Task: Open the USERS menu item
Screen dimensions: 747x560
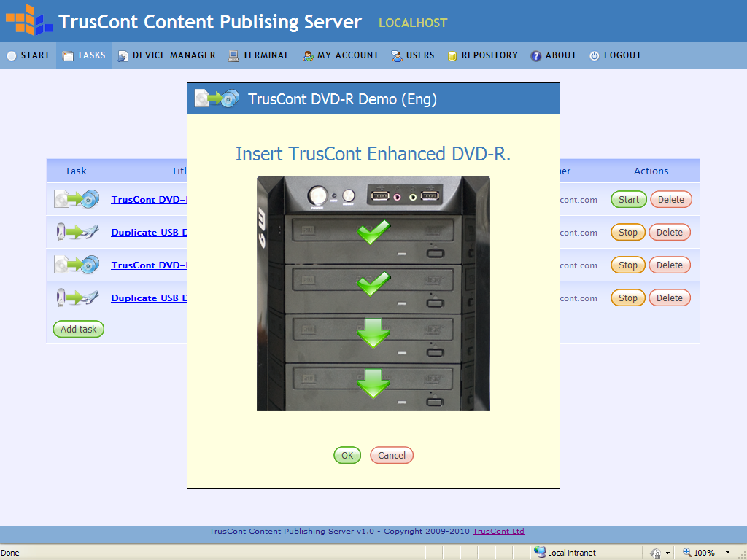Action: (x=413, y=55)
